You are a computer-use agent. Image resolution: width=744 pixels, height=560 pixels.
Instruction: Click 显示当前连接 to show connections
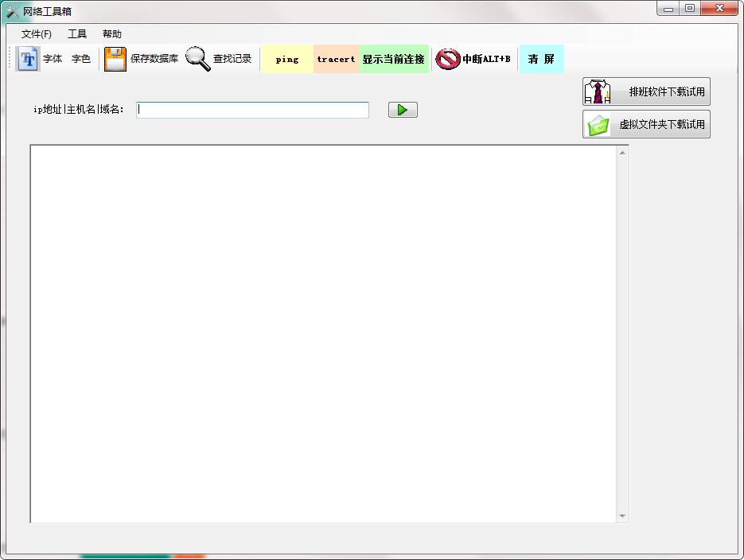[x=394, y=59]
